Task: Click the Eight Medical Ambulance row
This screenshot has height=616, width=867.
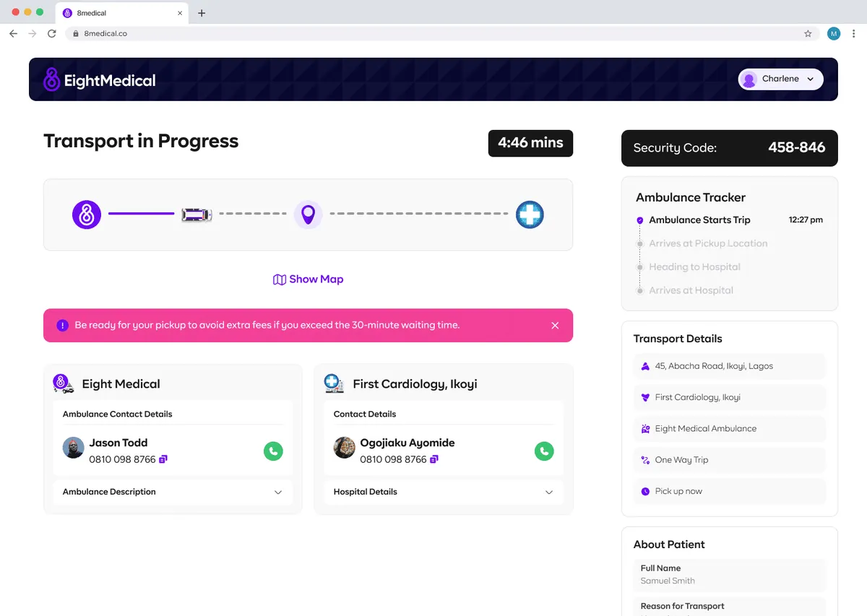Action: point(730,429)
